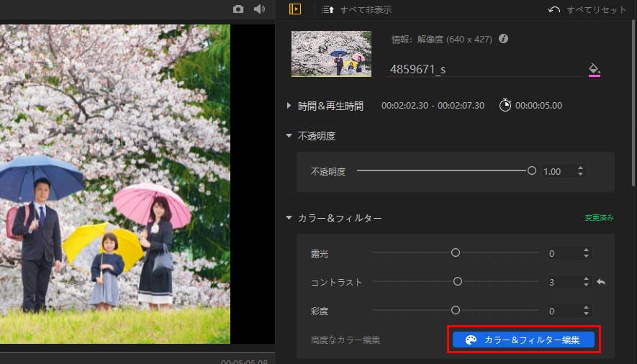Click the properties panel vertical scrollbar
The height and width of the screenshot is (364, 637).
633,104
